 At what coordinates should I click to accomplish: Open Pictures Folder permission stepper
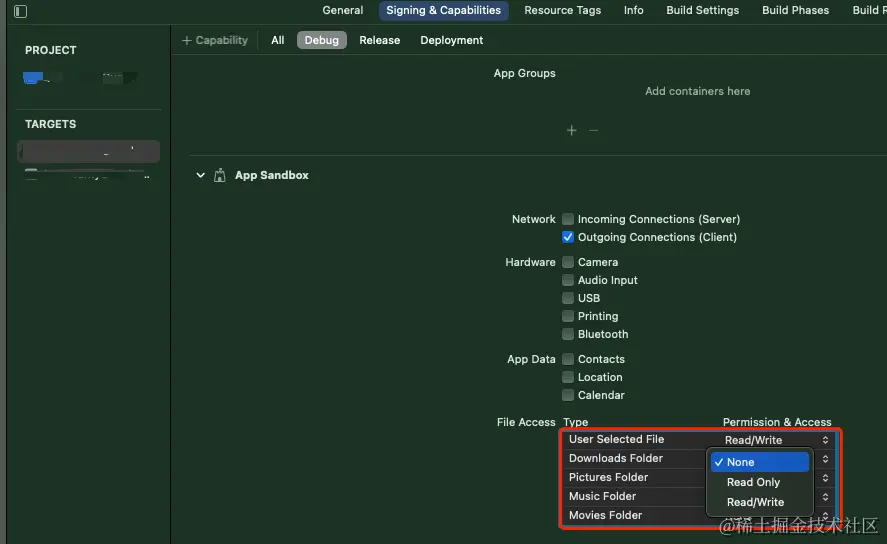tap(825, 478)
